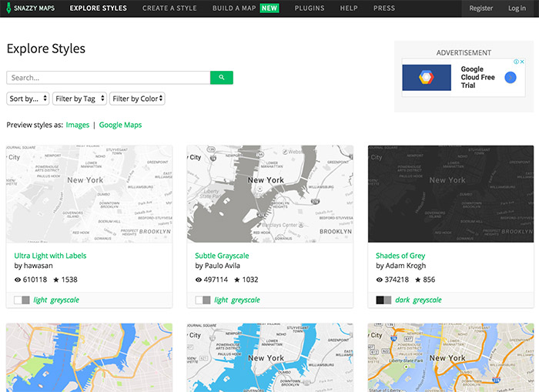The image size is (539, 392).
Task: Click the greyscale tag on Subtle Grayscale
Action: (x=246, y=300)
